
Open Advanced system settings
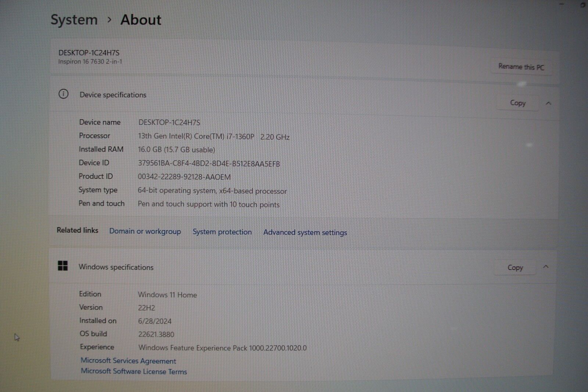coord(305,232)
